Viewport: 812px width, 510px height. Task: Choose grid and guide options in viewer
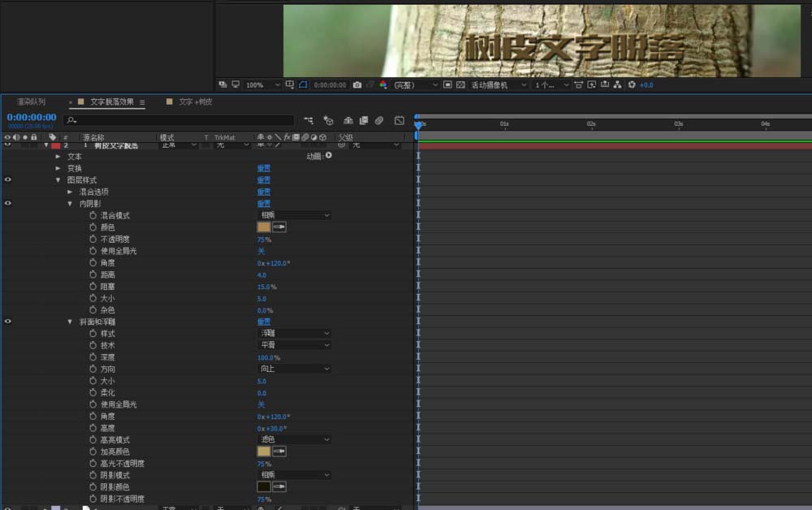click(x=290, y=84)
